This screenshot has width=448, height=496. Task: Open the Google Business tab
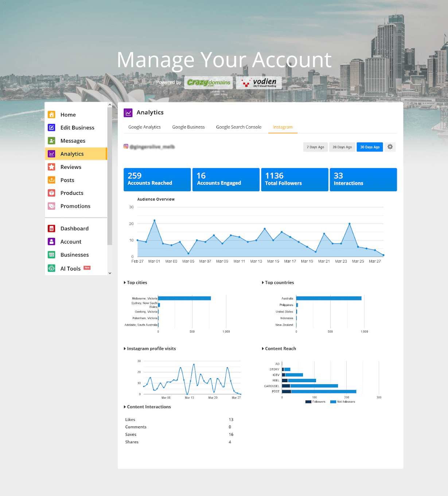click(x=188, y=127)
